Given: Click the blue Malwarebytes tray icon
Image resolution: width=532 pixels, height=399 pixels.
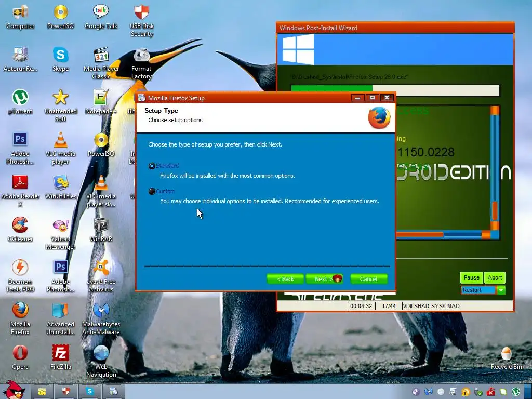Looking at the screenshot, I should point(429,392).
